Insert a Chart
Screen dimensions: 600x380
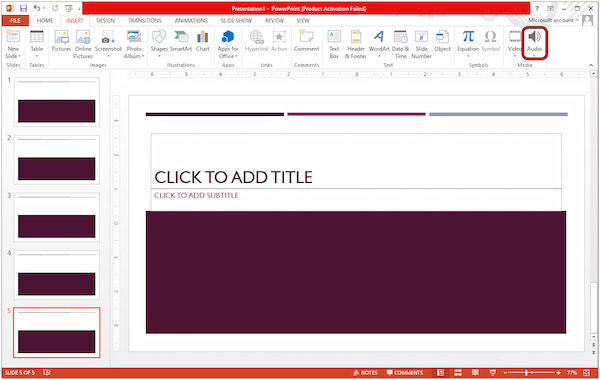(202, 41)
